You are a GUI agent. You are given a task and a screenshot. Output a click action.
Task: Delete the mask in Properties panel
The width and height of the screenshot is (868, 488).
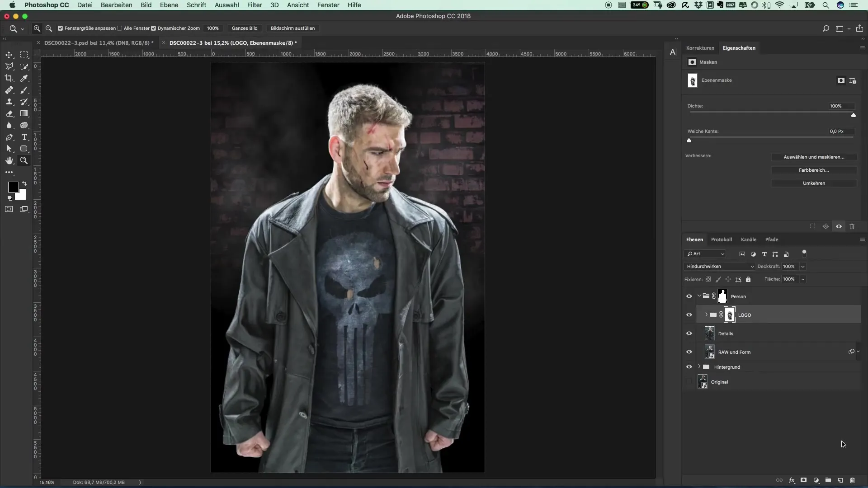[852, 226]
